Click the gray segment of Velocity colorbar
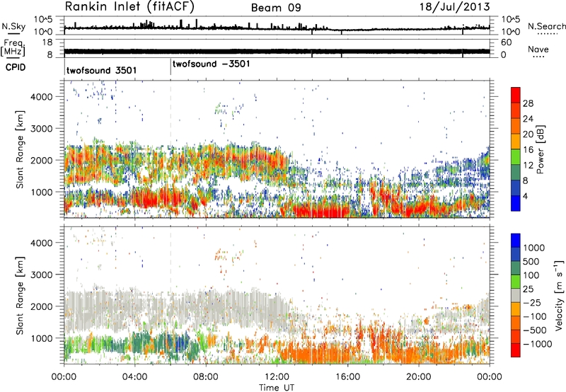 [516, 296]
